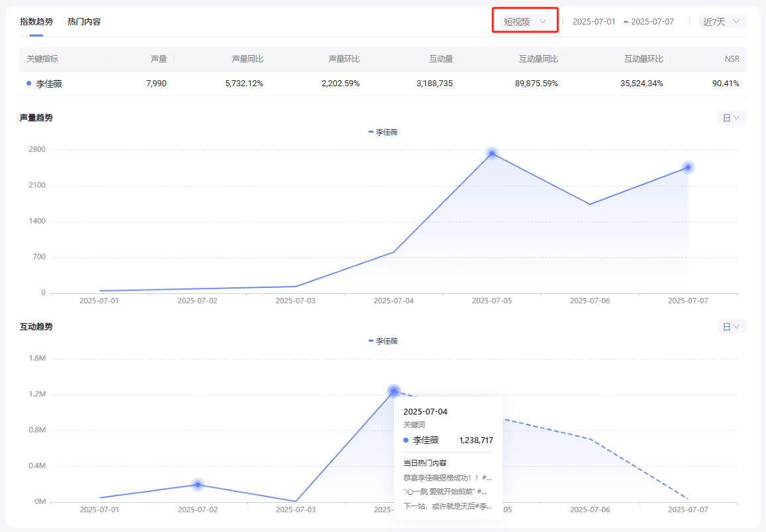Open hot content "心一跳 爱就开始煎熬" in tooltip
The image size is (766, 532).
445,492
